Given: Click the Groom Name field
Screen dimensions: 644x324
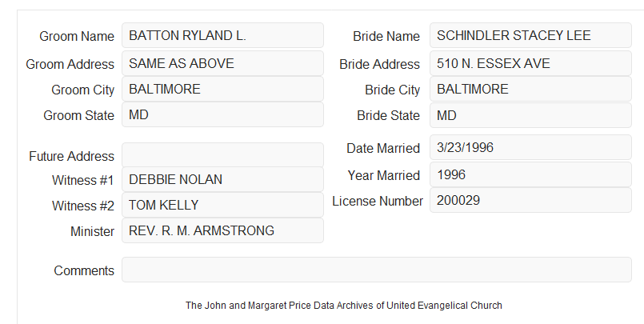Looking at the screenshot, I should (222, 36).
